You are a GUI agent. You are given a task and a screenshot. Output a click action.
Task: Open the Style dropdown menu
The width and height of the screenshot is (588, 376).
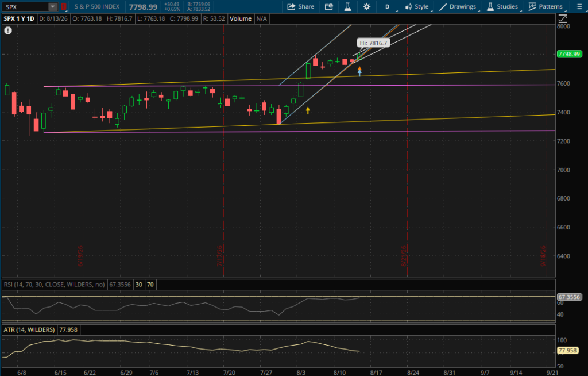click(417, 7)
